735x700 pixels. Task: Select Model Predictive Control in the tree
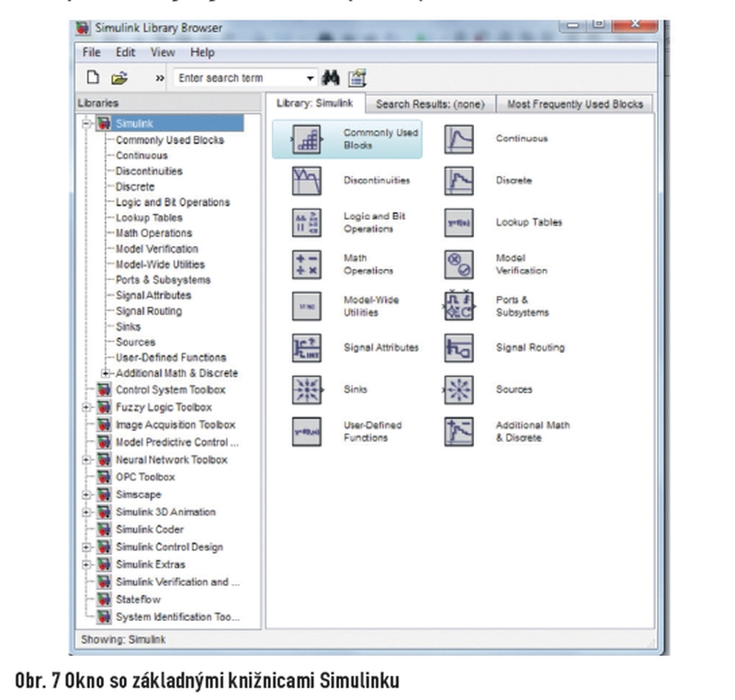click(x=176, y=442)
